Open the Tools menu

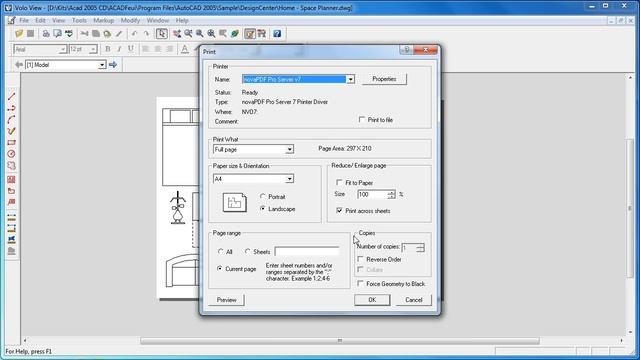coord(79,20)
